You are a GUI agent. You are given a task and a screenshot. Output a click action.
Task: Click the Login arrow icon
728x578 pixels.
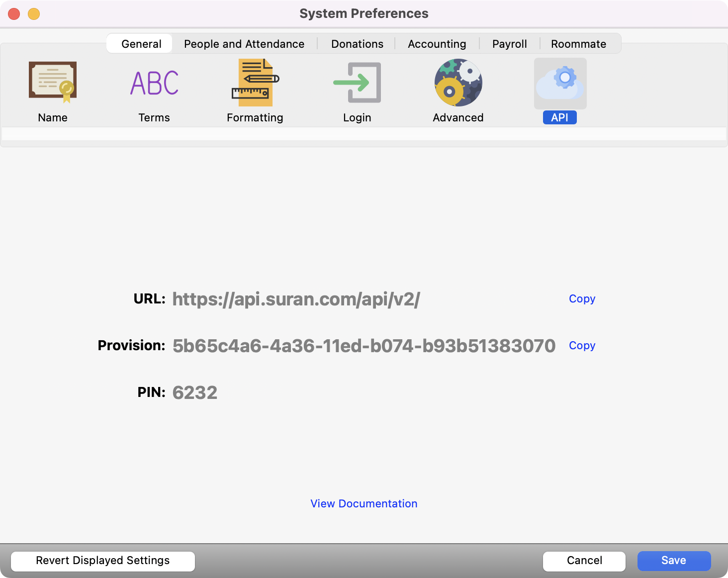pos(357,83)
